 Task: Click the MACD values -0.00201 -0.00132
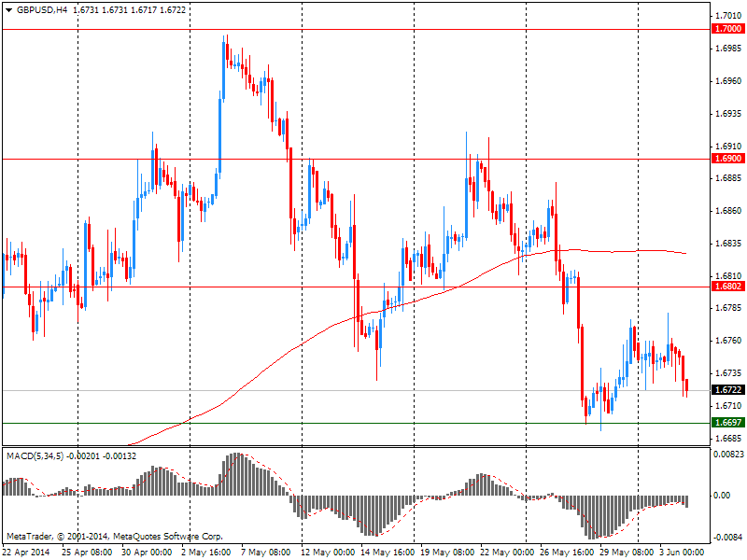click(102, 456)
